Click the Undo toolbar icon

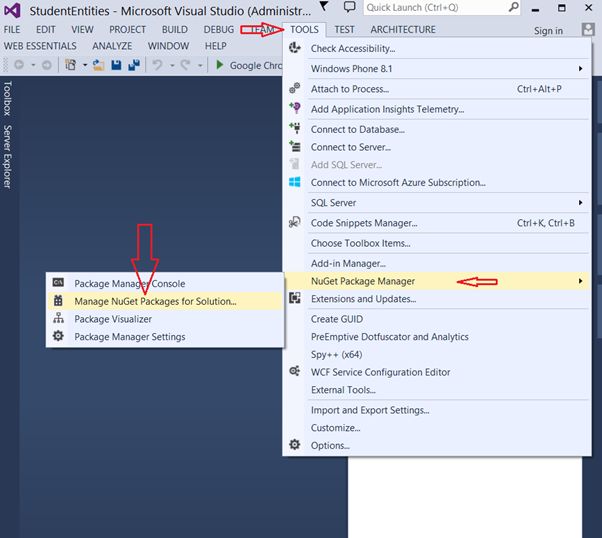pyautogui.click(x=157, y=65)
